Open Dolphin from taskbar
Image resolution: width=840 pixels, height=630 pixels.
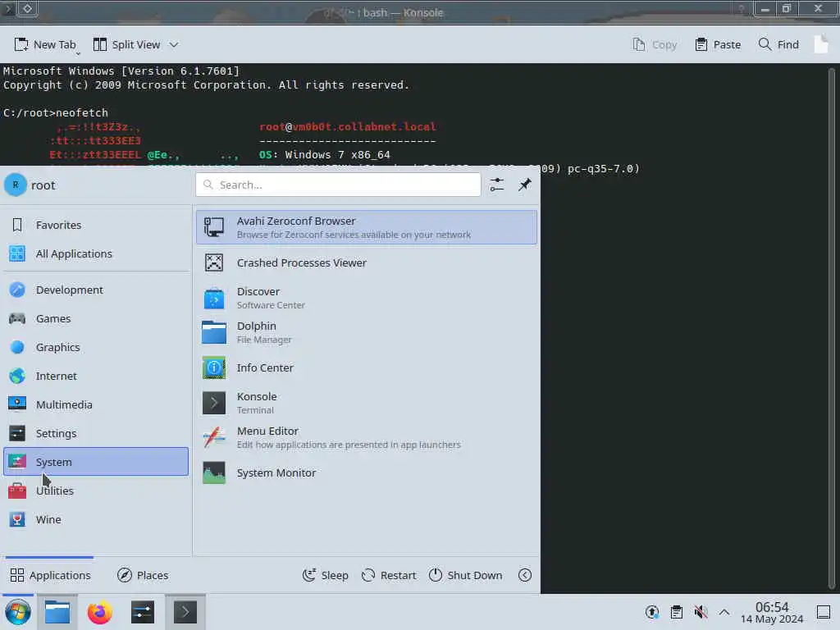click(57, 612)
